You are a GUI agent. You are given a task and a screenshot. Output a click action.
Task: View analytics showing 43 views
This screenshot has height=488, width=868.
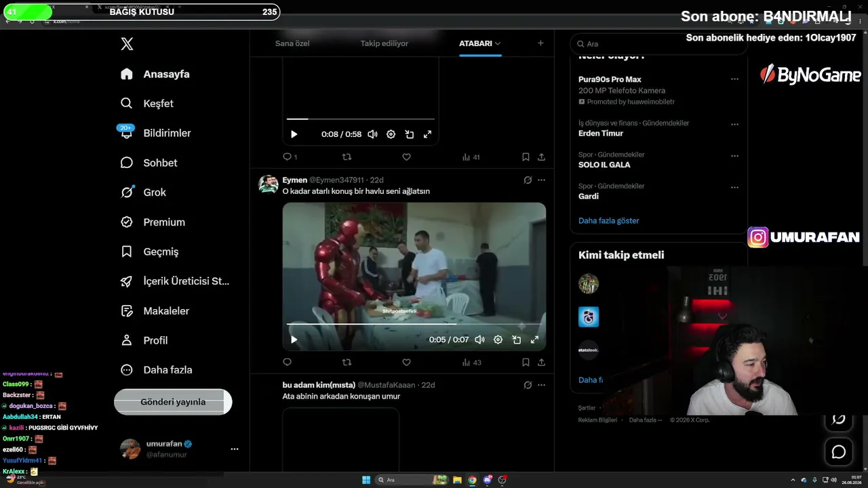coord(471,363)
